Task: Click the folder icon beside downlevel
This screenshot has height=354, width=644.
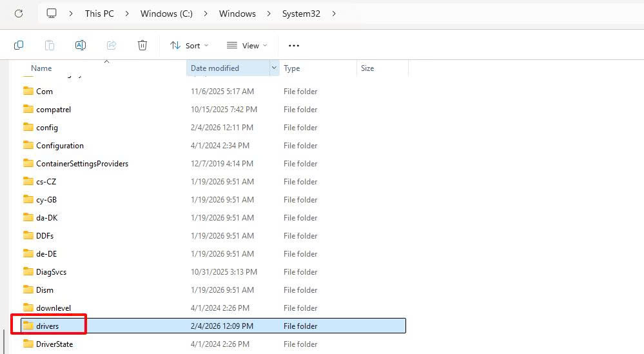Action: [28, 308]
